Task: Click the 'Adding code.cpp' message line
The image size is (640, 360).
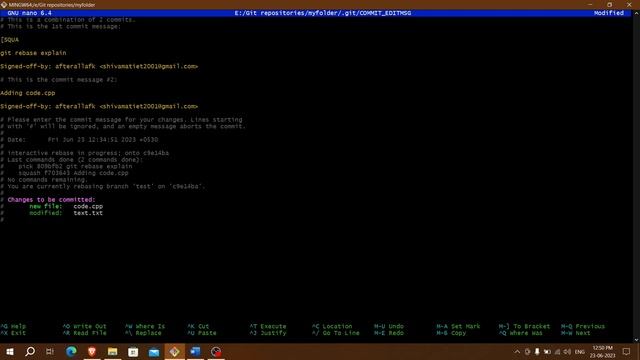Action: pyautogui.click(x=28, y=93)
